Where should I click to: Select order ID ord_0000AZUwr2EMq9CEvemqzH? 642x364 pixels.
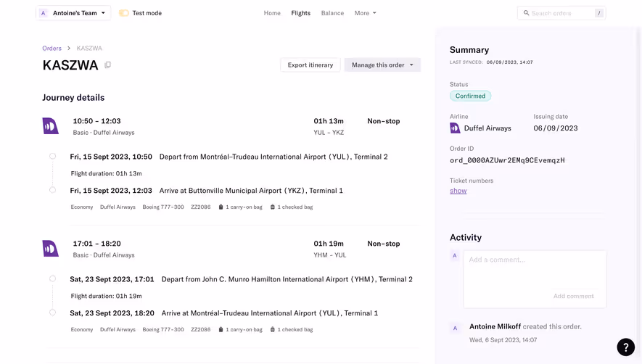[x=507, y=160]
